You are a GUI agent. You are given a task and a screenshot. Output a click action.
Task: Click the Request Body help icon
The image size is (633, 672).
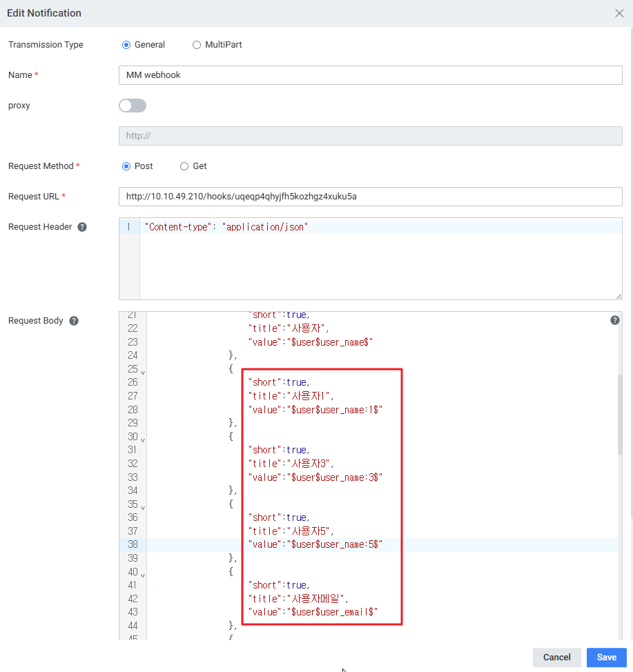tap(74, 321)
